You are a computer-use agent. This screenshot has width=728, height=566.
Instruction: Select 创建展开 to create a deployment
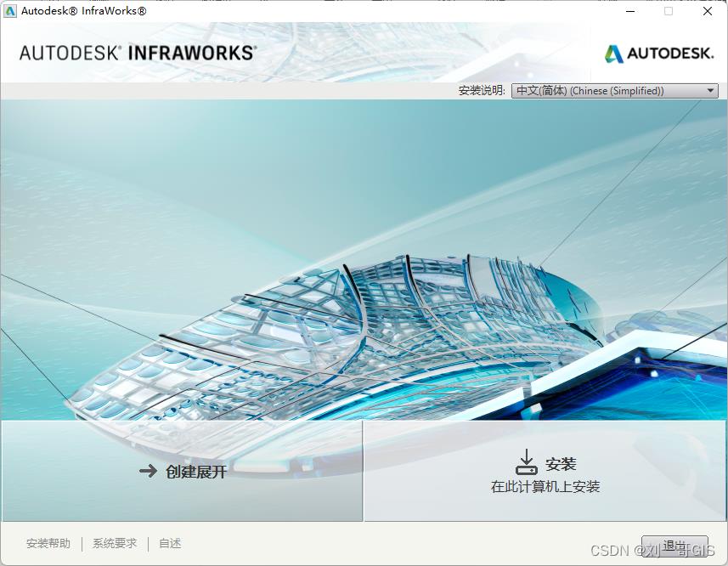(x=182, y=471)
